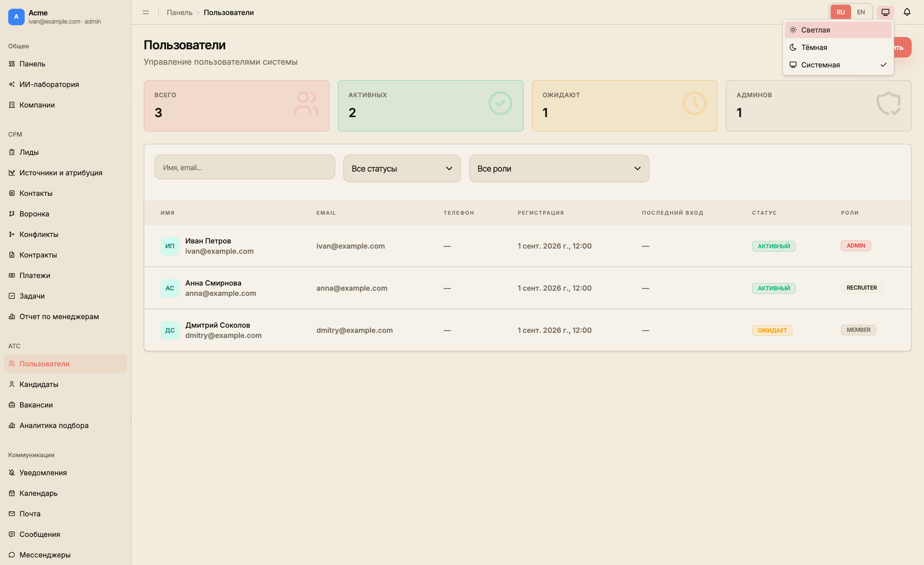Screen dimensions: 924x565
Task: Click the ИИ-лаборатория sparkle icon
Action: point(12,85)
